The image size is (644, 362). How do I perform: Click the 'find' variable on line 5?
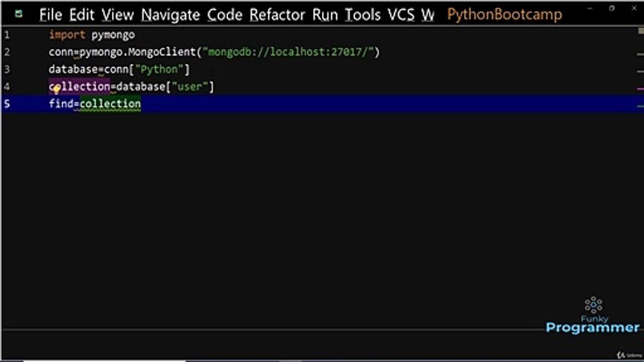coord(61,104)
